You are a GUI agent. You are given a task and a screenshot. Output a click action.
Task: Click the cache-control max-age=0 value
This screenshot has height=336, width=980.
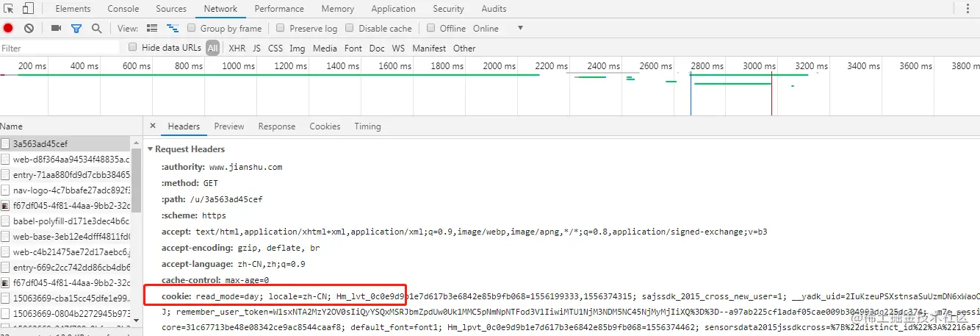click(247, 280)
